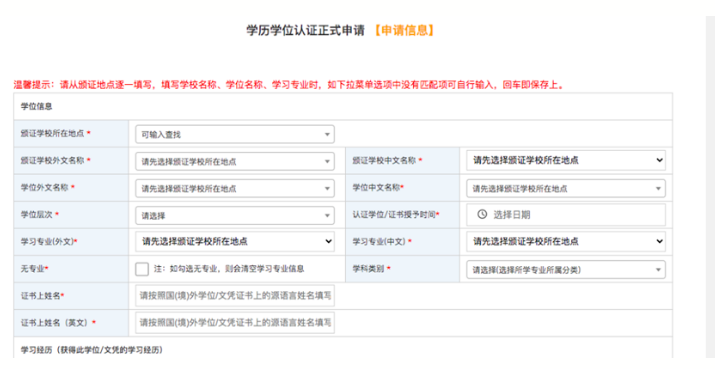
Task: Click the 学习经历 section header
Action: pyautogui.click(x=92, y=350)
